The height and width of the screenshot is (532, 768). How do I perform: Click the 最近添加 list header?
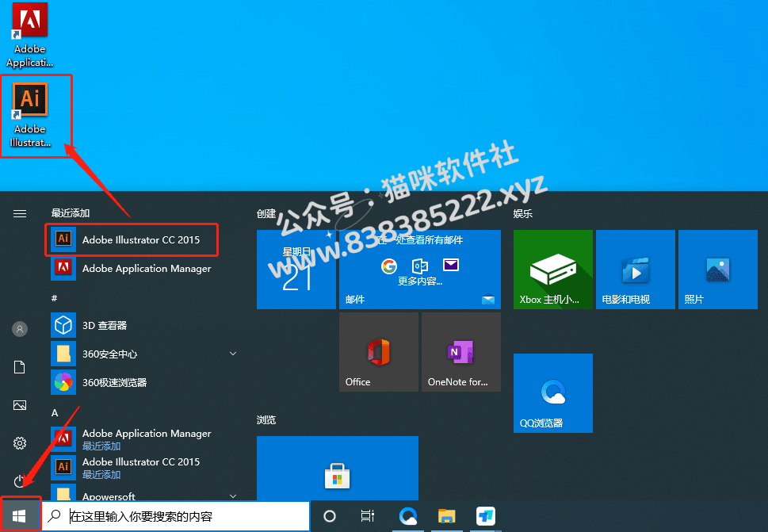pos(71,213)
